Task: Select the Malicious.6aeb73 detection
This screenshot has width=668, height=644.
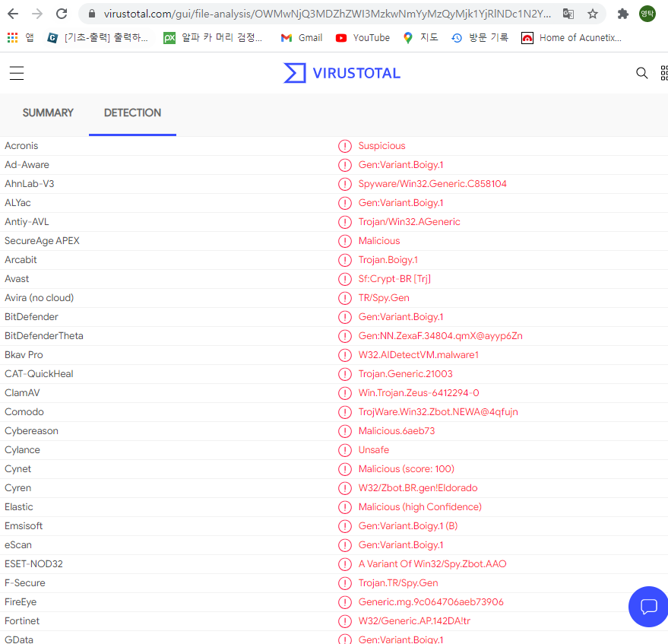Action: 397,431
